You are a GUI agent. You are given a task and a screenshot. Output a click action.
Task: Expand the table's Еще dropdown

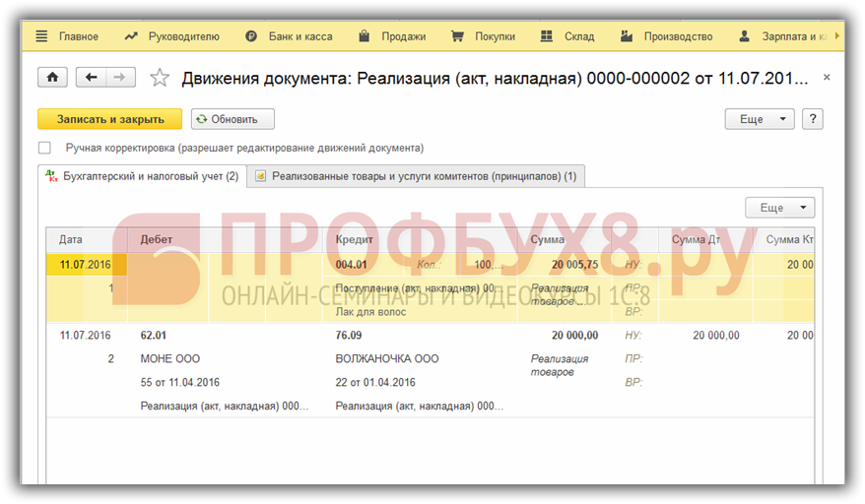779,208
